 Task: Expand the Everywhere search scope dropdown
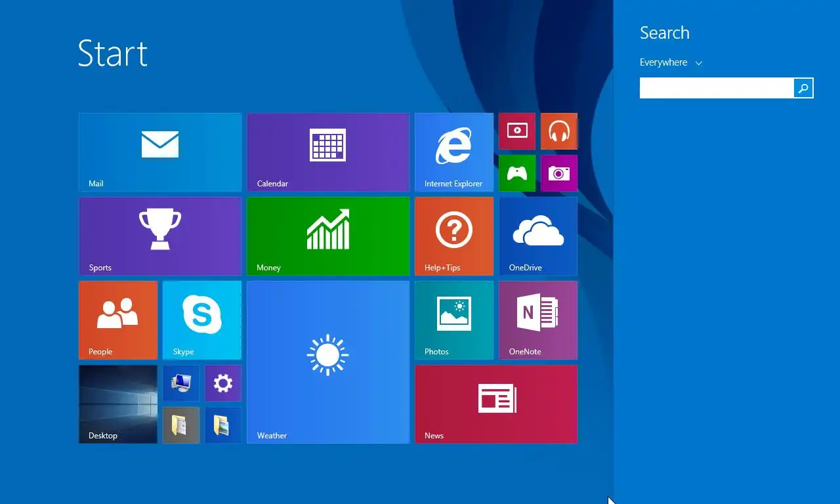click(x=671, y=62)
